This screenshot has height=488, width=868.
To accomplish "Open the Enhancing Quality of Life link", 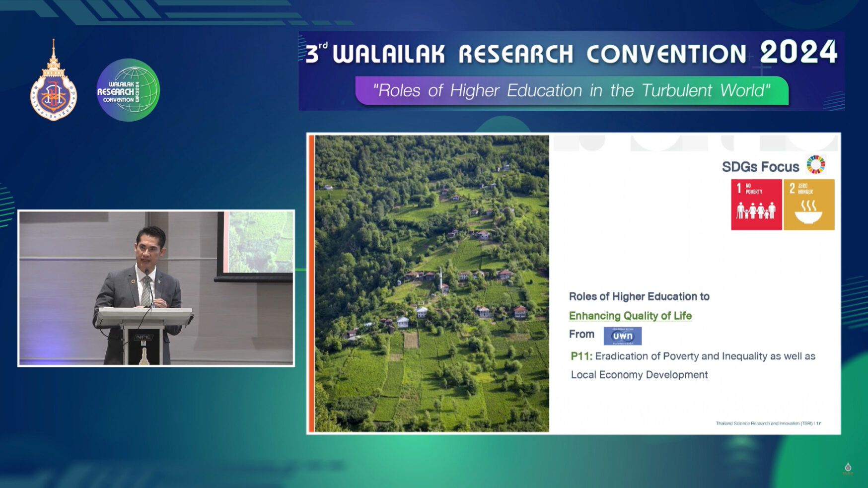I will (630, 316).
